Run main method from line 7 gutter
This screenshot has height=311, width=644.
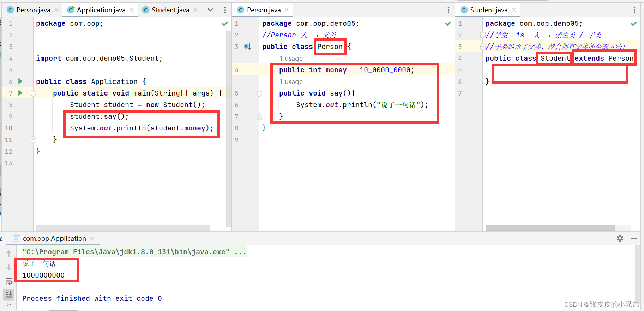[20, 93]
